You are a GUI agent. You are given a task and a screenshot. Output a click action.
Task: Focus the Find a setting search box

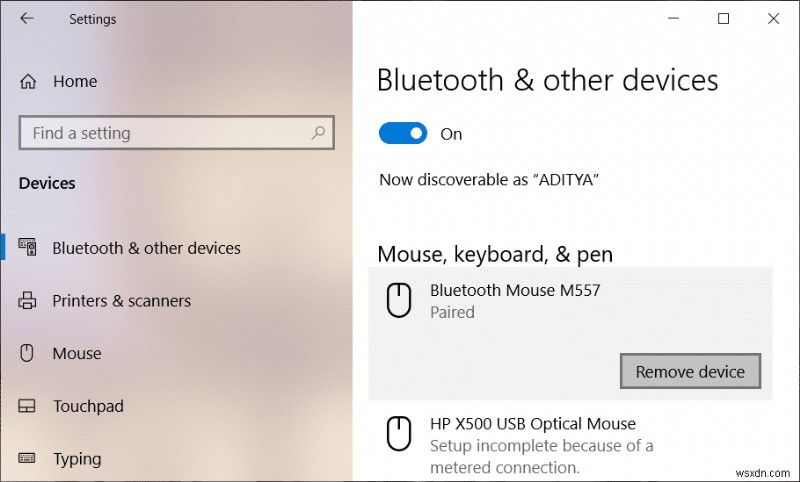(x=165, y=133)
